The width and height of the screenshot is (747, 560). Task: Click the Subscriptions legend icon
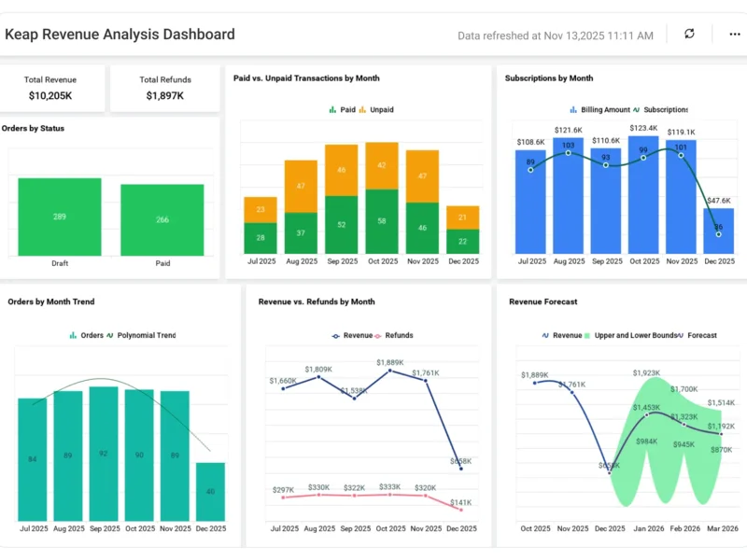[639, 109]
